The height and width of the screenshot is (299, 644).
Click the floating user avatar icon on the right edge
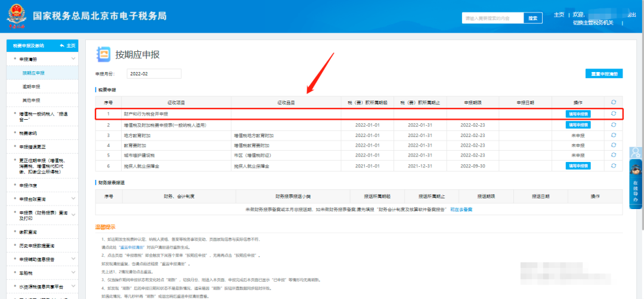(636, 152)
